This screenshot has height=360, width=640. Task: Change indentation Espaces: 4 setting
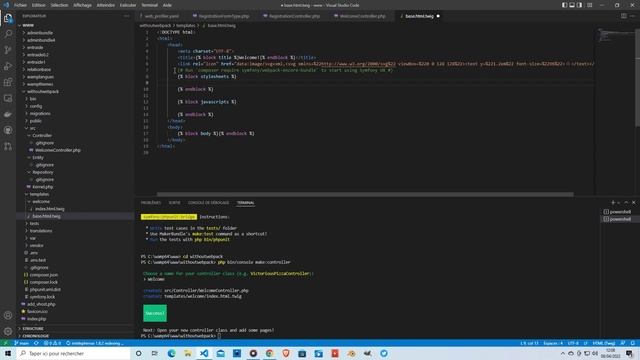[553, 343]
